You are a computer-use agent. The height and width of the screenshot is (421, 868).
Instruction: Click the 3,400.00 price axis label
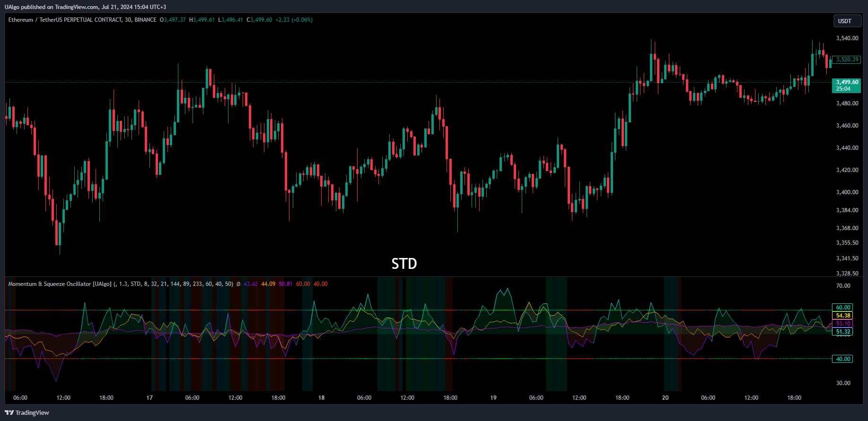(x=847, y=192)
